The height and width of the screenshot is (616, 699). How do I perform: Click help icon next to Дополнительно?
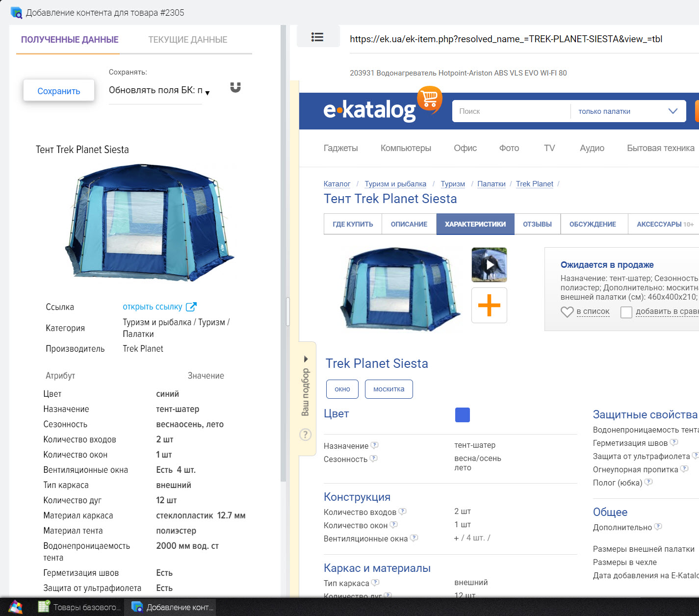[658, 527]
